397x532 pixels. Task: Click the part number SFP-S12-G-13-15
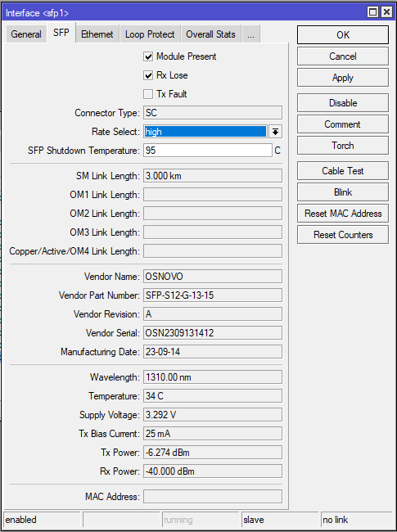click(x=213, y=295)
